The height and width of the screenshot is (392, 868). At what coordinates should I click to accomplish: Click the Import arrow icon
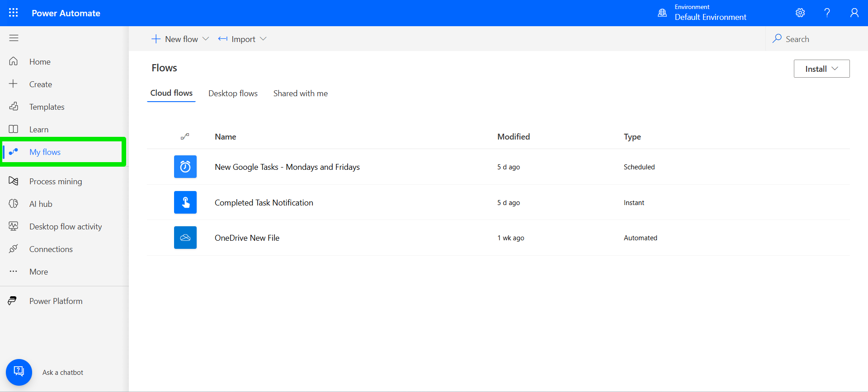[223, 39]
